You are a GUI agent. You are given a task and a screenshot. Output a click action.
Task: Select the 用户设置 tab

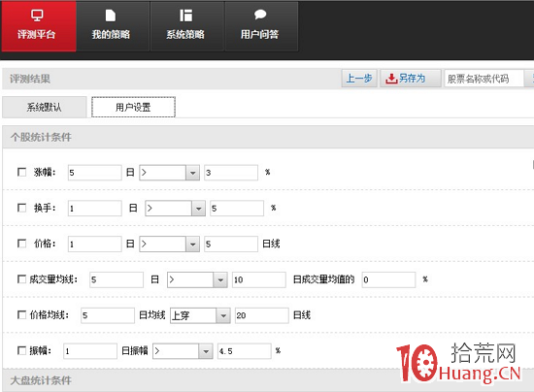[x=133, y=107]
